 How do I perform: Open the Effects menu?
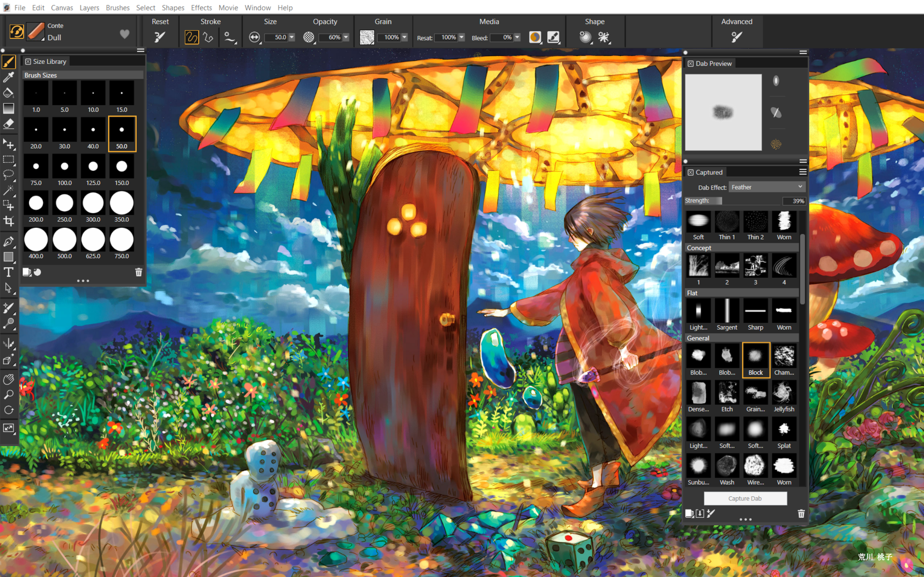point(201,7)
